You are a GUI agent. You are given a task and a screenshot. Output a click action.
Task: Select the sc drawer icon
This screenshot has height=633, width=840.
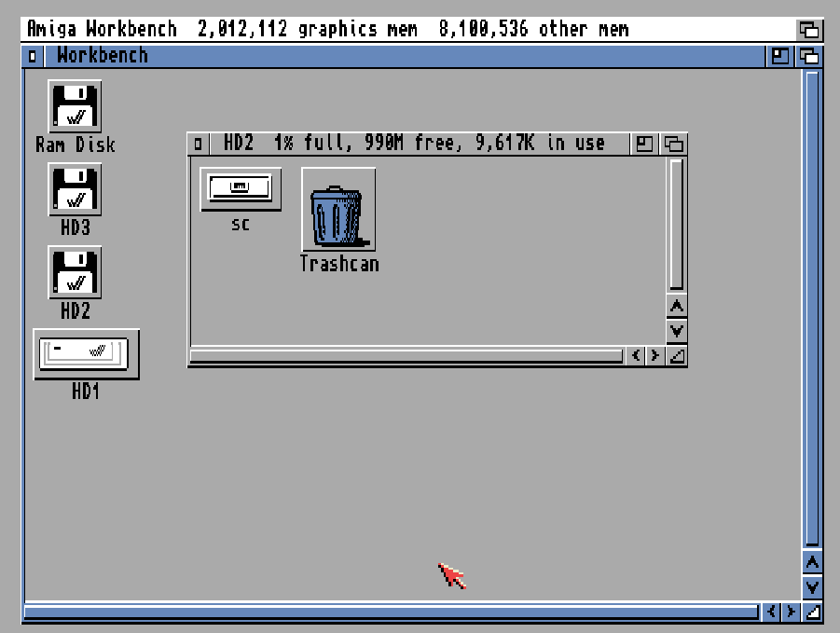[241, 189]
